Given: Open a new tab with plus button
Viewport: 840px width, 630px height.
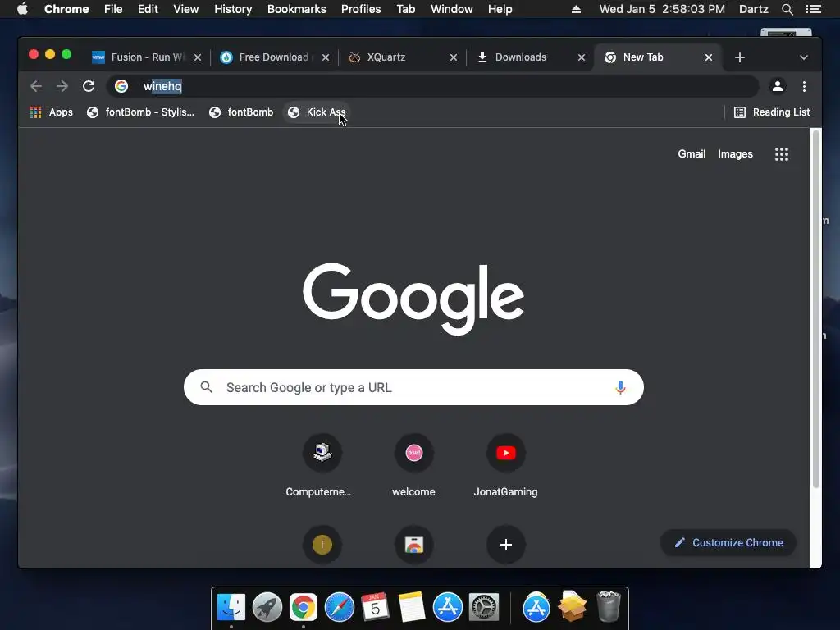Looking at the screenshot, I should [740, 57].
